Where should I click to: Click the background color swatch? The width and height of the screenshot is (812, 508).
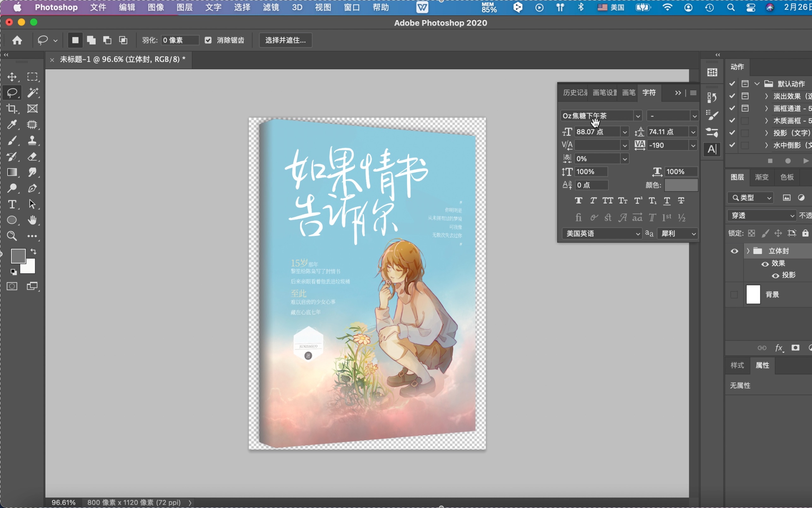coord(30,268)
